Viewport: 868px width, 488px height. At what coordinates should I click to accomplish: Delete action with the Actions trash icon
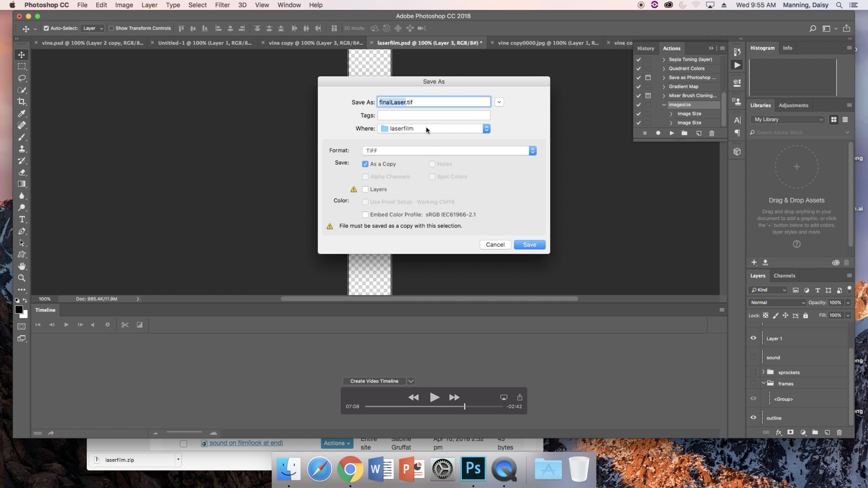(x=712, y=133)
